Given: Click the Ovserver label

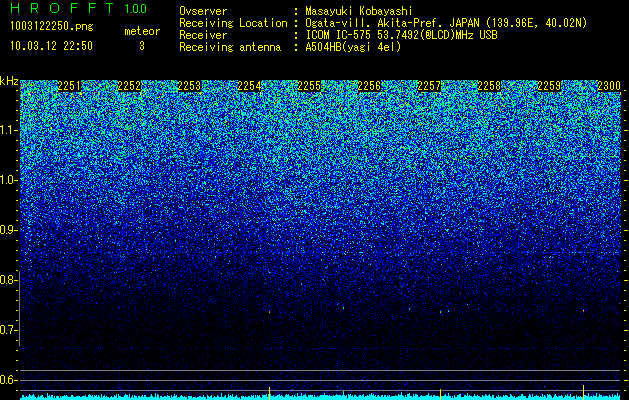Looking at the screenshot, I should (203, 11).
